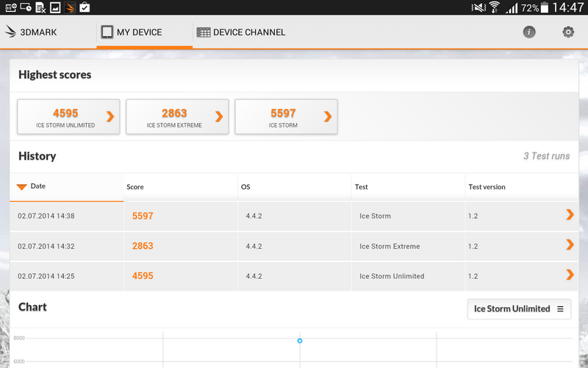This screenshot has width=588, height=368.
Task: Click score 5597 in history table
Action: (x=143, y=216)
